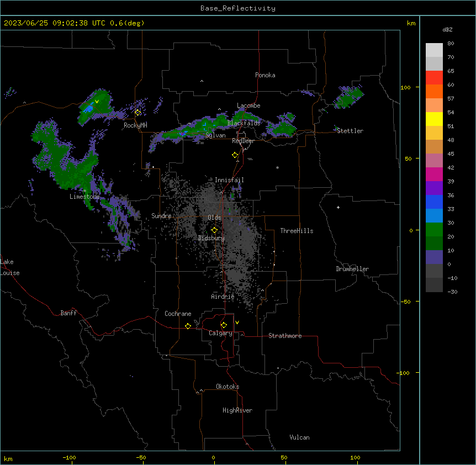Click the blue high-reflectivity core northwest of RockyMH

tap(88, 108)
